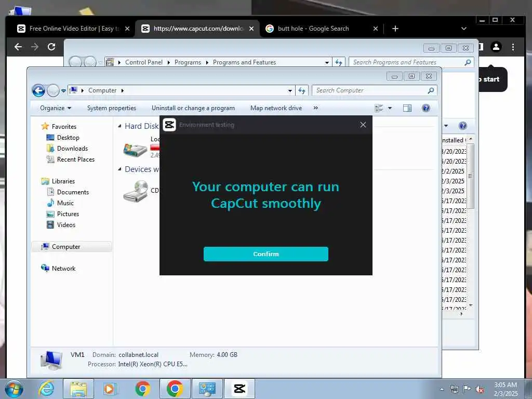
Task: Open the Action Center flag icon
Action: click(467, 389)
